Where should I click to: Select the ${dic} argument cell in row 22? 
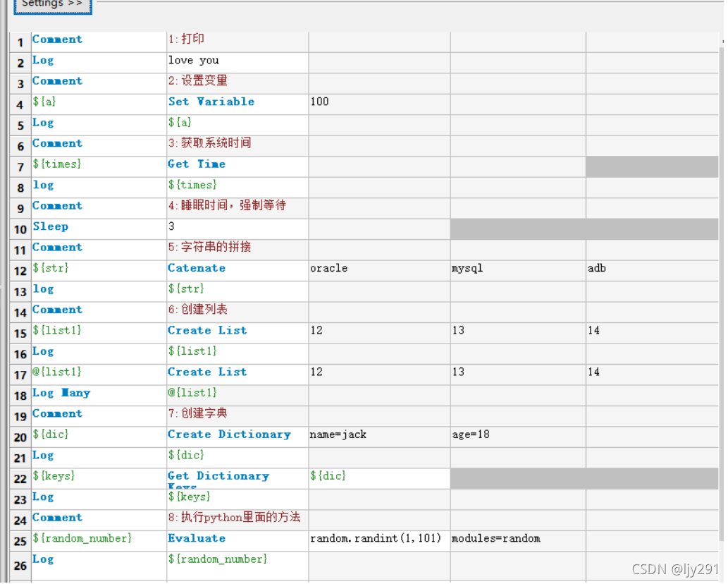(379, 478)
